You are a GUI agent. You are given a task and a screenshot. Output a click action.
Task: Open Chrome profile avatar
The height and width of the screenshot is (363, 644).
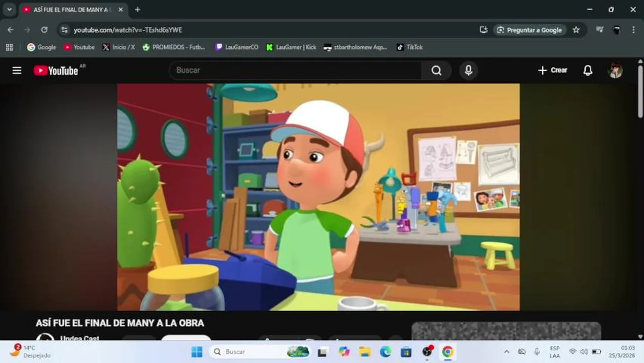616,30
